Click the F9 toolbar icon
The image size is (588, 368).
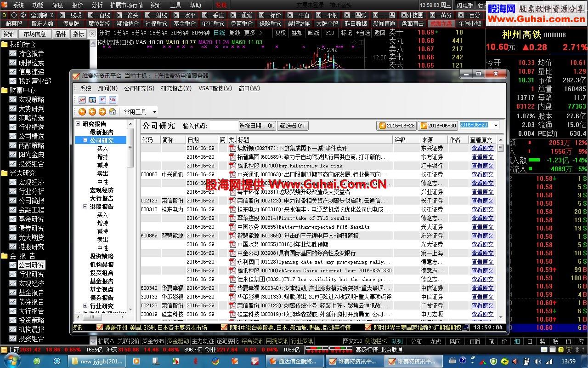(102, 100)
